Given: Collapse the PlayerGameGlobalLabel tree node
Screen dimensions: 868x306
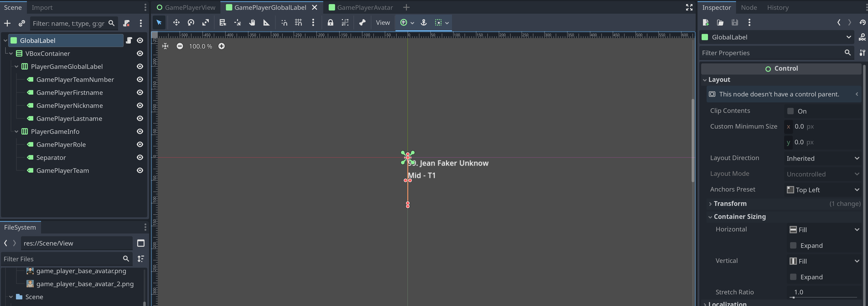Looking at the screenshot, I should coord(16,67).
